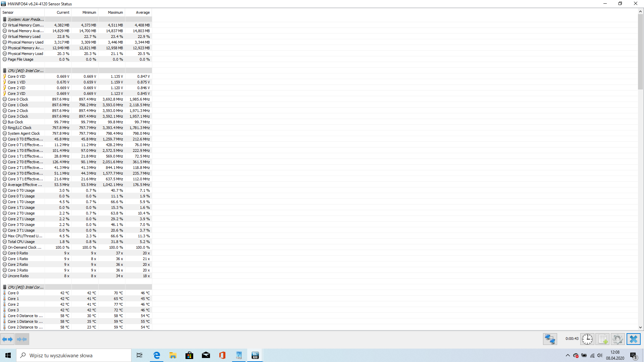The height and width of the screenshot is (362, 644).
Task: Select the Physical Memory Used row
Action: 76,42
